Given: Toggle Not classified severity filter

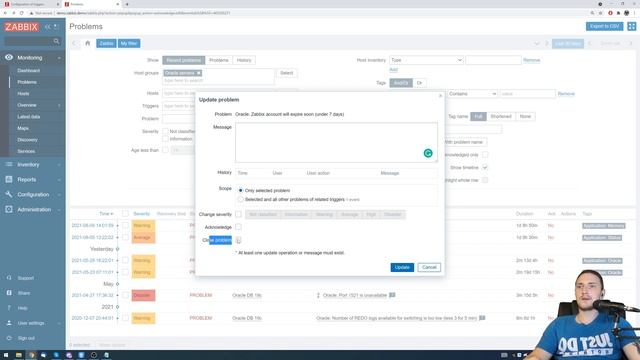Looking at the screenshot, I should click(165, 131).
